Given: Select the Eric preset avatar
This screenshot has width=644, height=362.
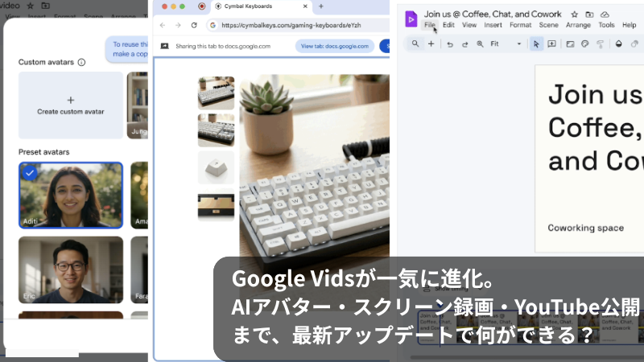Looking at the screenshot, I should click(71, 269).
